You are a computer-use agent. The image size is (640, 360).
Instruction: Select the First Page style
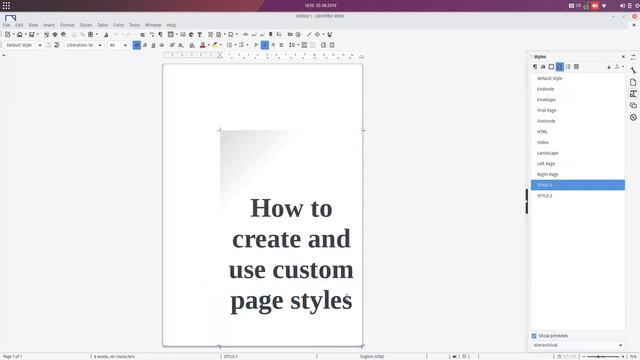578,110
